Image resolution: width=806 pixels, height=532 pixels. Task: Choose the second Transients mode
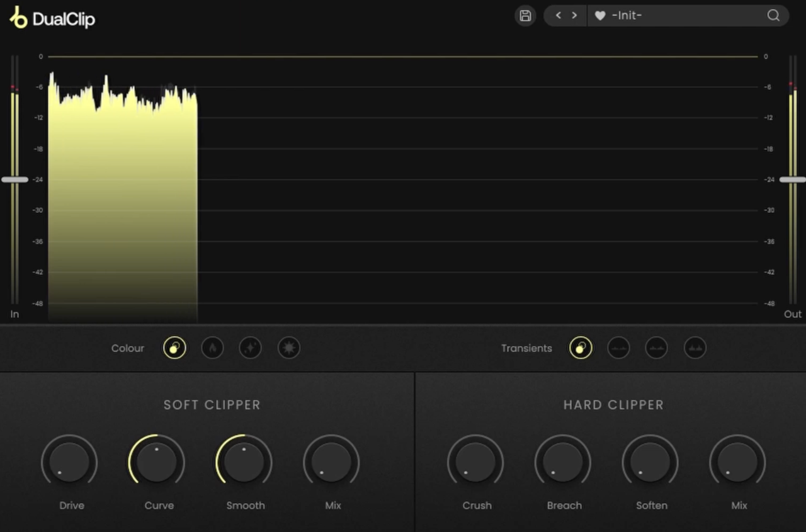click(x=618, y=348)
